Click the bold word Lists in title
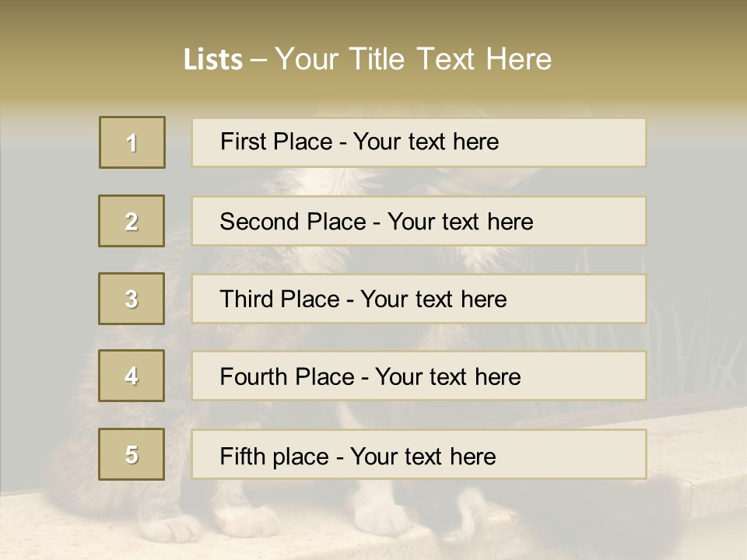The width and height of the screenshot is (747, 560). [213, 59]
